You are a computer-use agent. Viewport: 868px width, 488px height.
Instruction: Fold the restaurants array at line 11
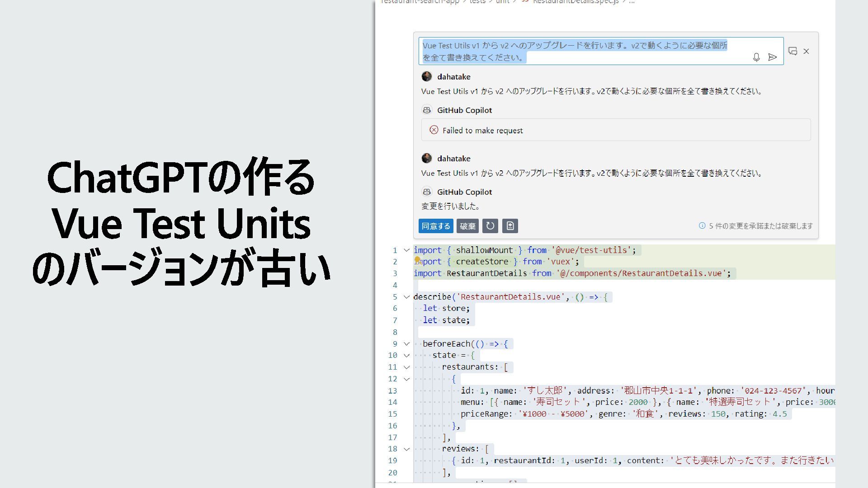click(406, 367)
